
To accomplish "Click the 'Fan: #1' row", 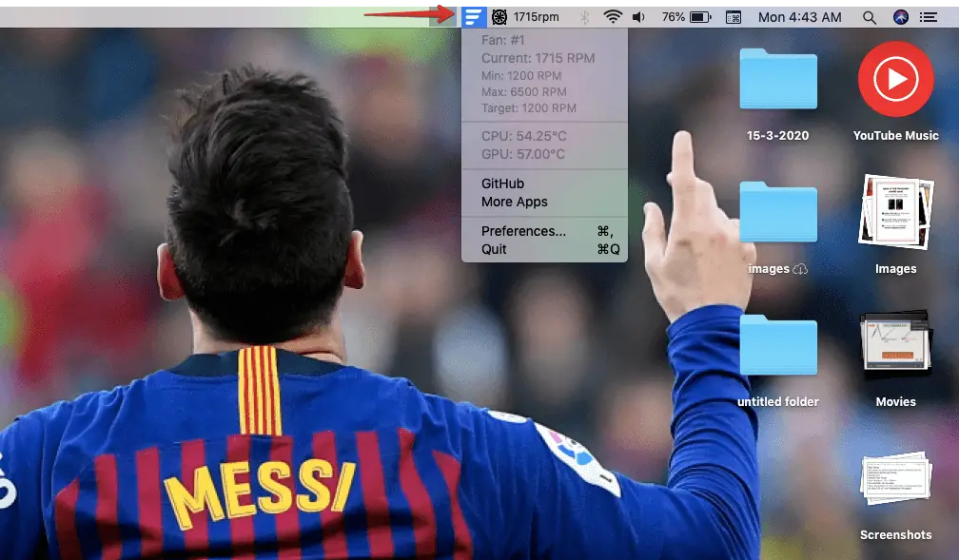I will [544, 40].
